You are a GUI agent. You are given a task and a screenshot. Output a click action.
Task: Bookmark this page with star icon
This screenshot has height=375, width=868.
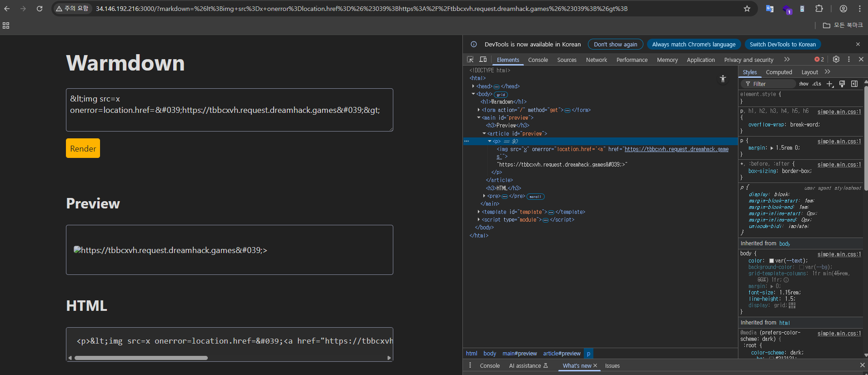coord(747,9)
